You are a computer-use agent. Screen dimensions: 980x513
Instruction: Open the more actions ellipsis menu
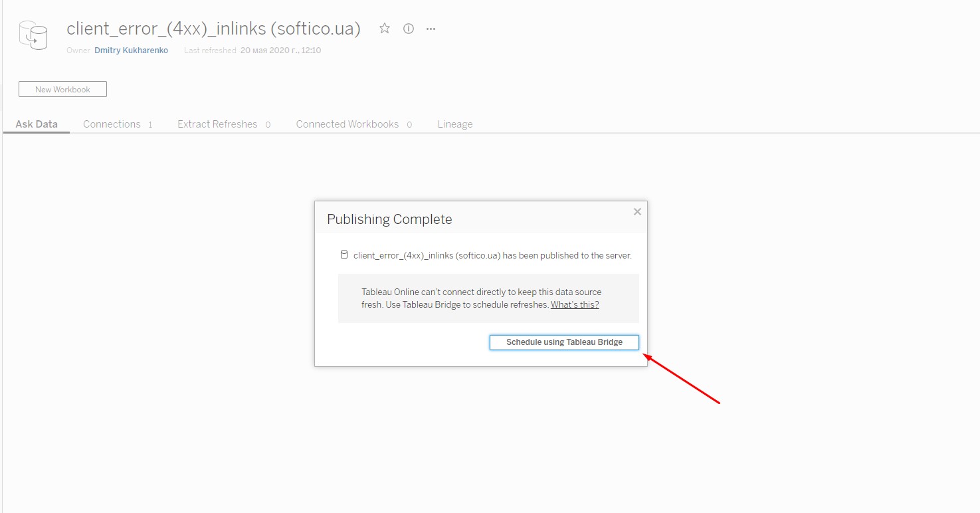pos(431,29)
